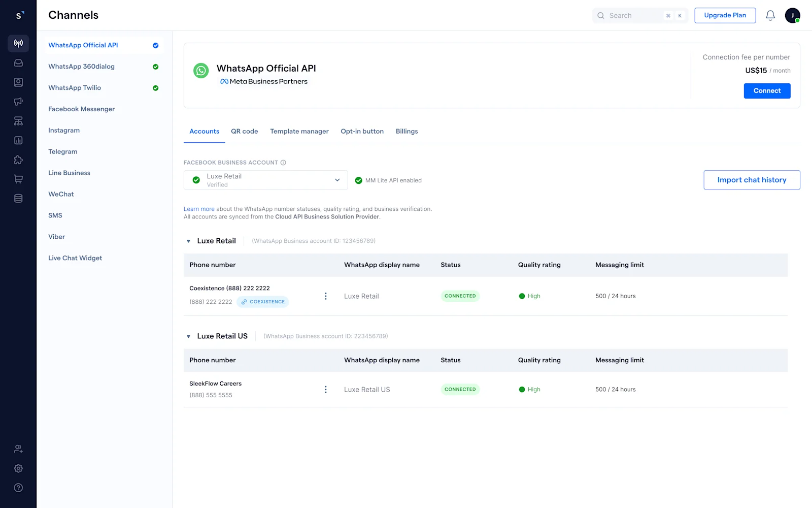Click CONNECTED status for Luxe Retail US
The height and width of the screenshot is (508, 812).
coord(460,390)
